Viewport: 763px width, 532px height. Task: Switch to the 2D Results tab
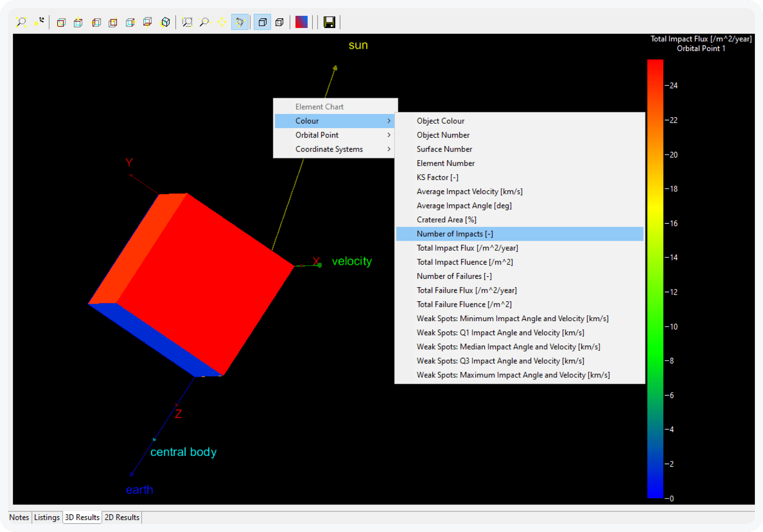coord(121,517)
